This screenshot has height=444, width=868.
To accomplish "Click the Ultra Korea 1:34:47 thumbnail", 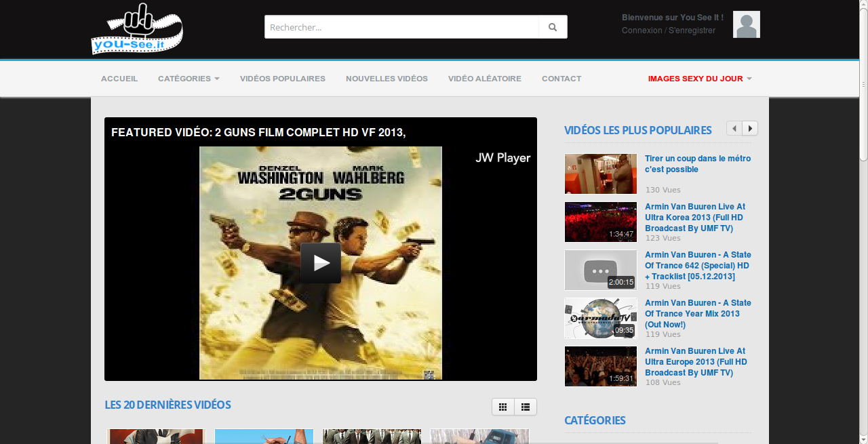I will click(x=601, y=222).
